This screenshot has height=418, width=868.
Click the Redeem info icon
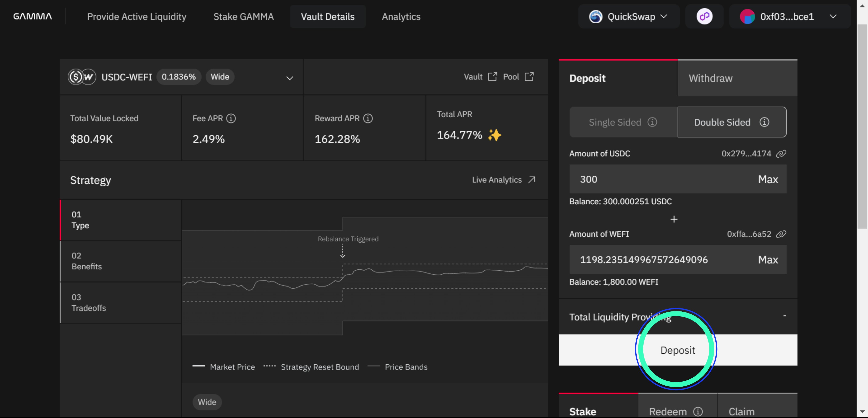698,412
